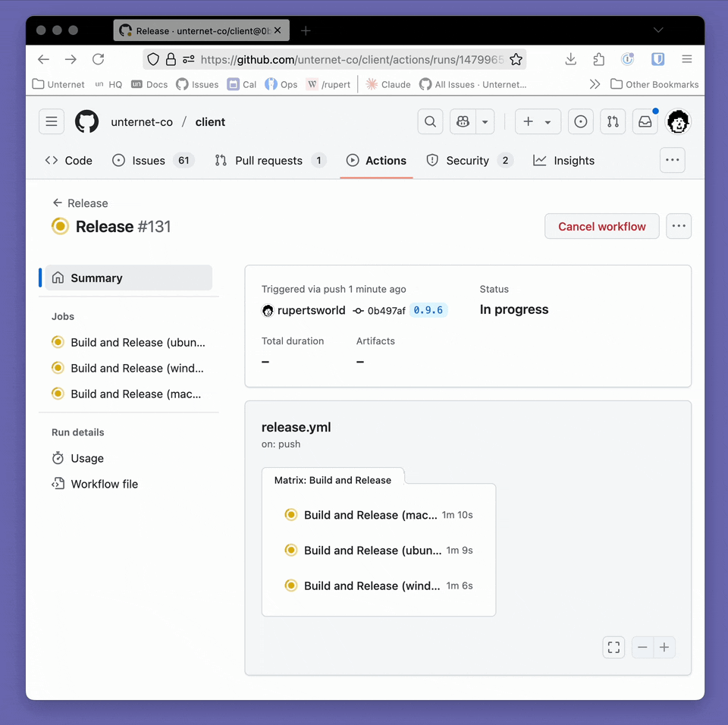Viewport: 728px width, 725px height.
Task: Open the user avatar menu
Action: [x=678, y=121]
